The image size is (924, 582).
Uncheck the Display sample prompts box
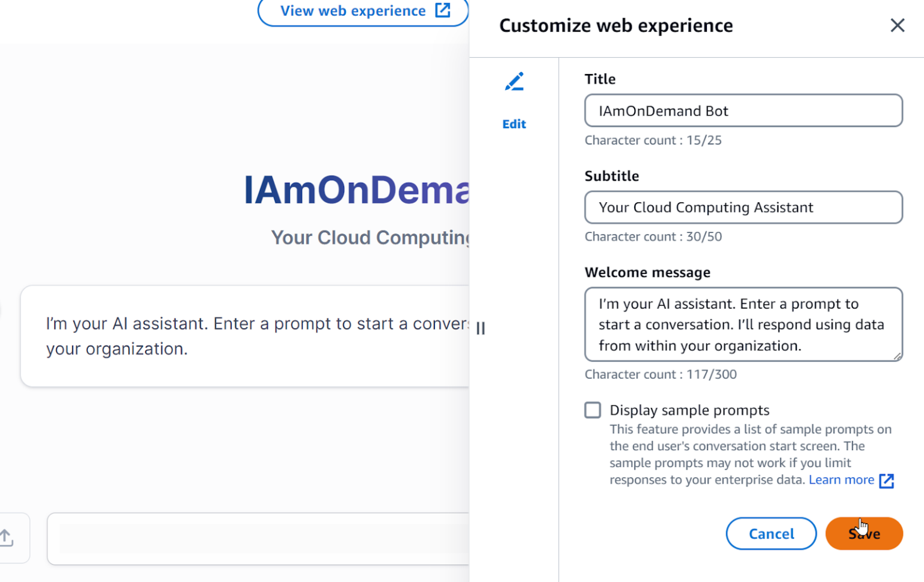pos(593,410)
